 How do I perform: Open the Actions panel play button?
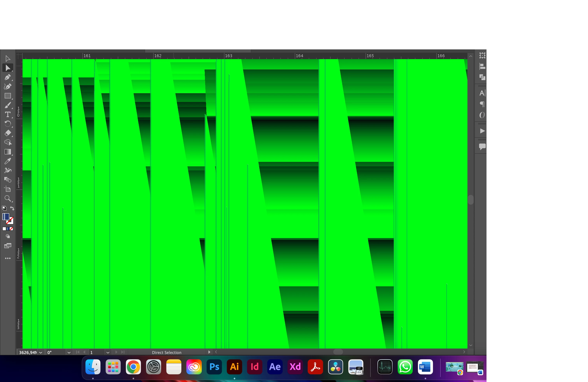482,131
